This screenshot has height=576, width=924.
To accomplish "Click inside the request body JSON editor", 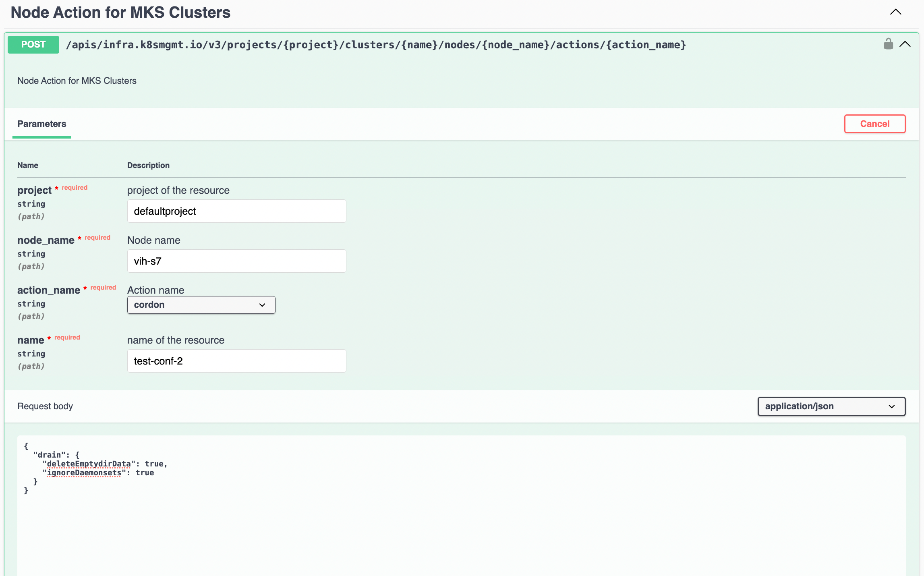I will (x=462, y=506).
